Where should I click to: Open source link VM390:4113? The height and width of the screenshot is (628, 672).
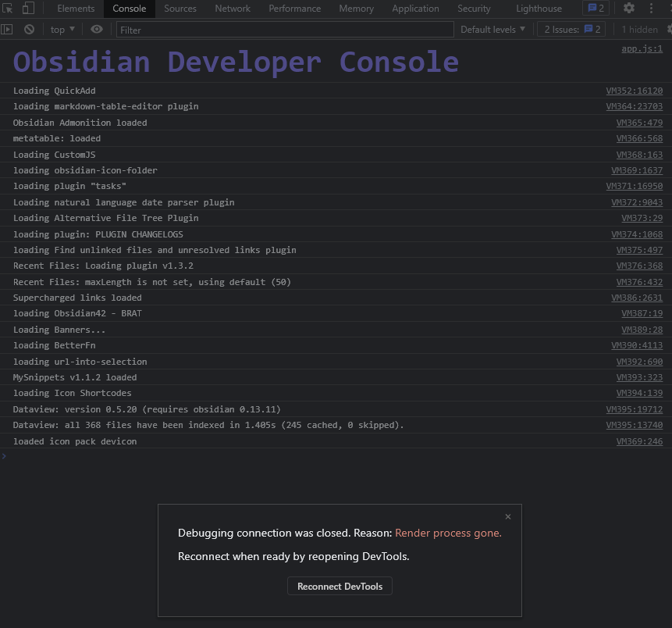[637, 345]
